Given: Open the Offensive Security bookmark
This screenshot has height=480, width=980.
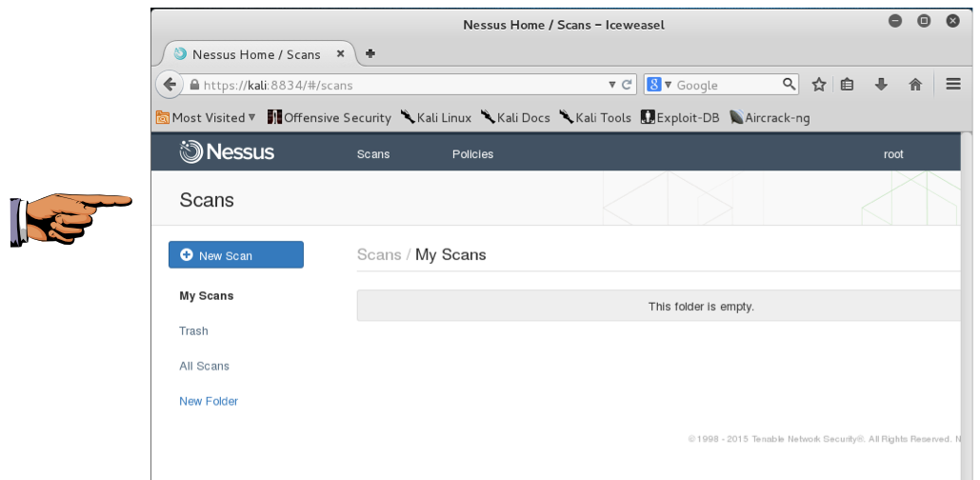Looking at the screenshot, I should tap(330, 117).
